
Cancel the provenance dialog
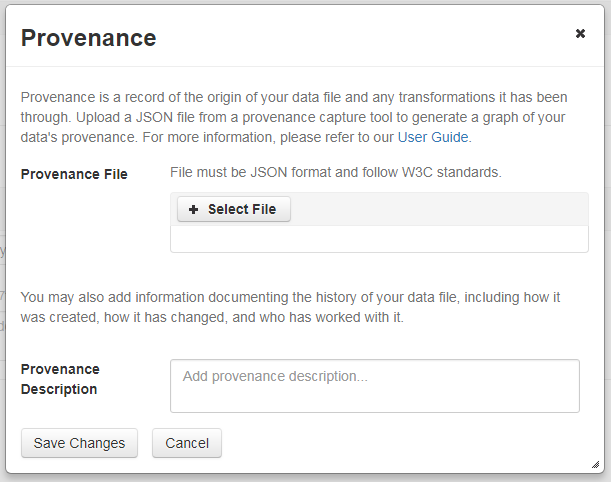point(187,443)
